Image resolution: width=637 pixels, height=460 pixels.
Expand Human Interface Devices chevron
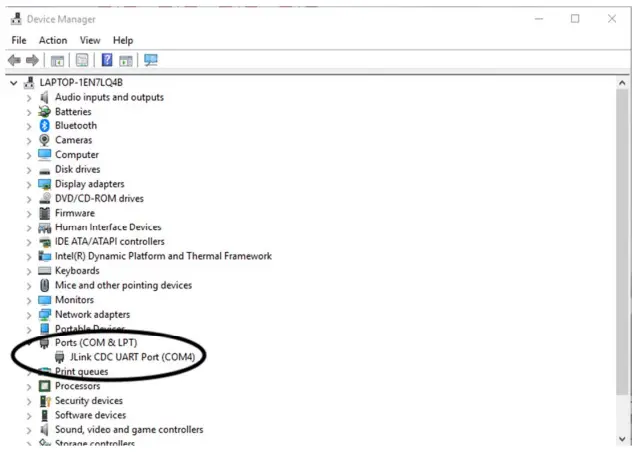pyautogui.click(x=29, y=228)
